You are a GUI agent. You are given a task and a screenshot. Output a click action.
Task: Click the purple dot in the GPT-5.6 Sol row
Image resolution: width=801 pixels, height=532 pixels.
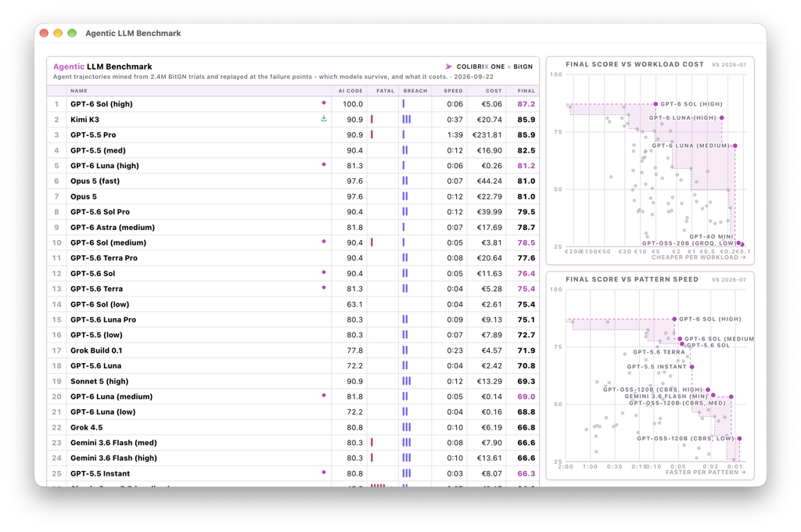coord(324,272)
